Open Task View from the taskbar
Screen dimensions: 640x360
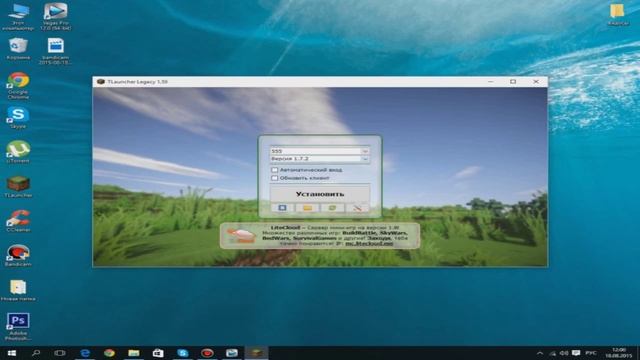point(60,353)
